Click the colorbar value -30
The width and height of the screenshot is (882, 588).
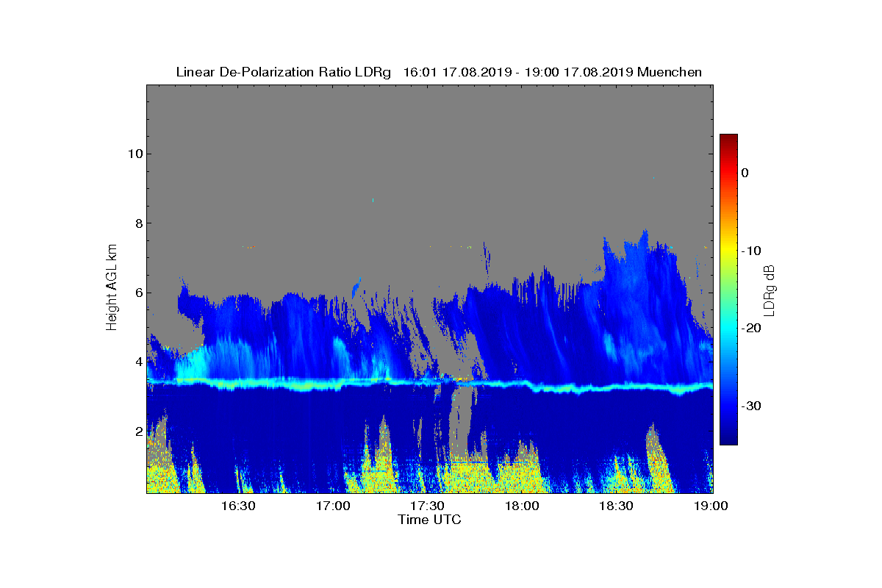[x=750, y=406]
